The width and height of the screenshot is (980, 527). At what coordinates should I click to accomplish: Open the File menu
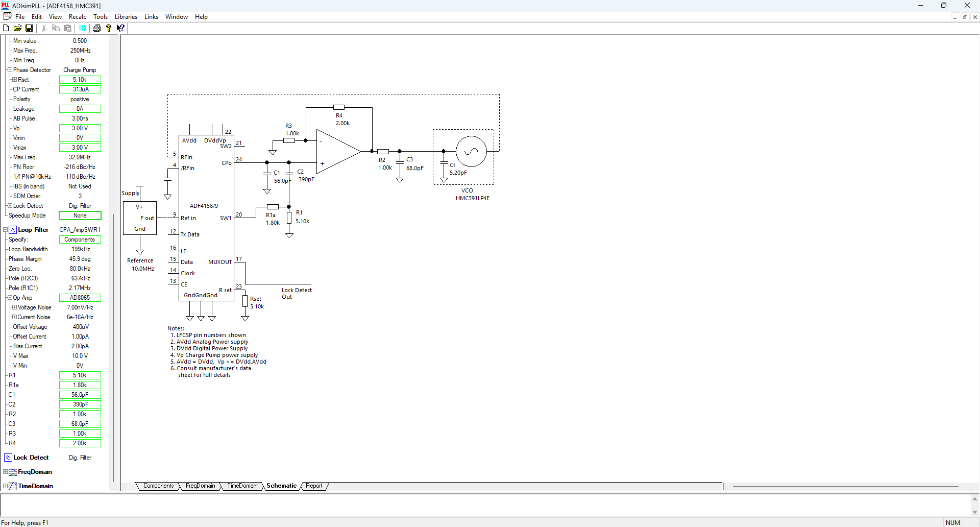pyautogui.click(x=20, y=17)
